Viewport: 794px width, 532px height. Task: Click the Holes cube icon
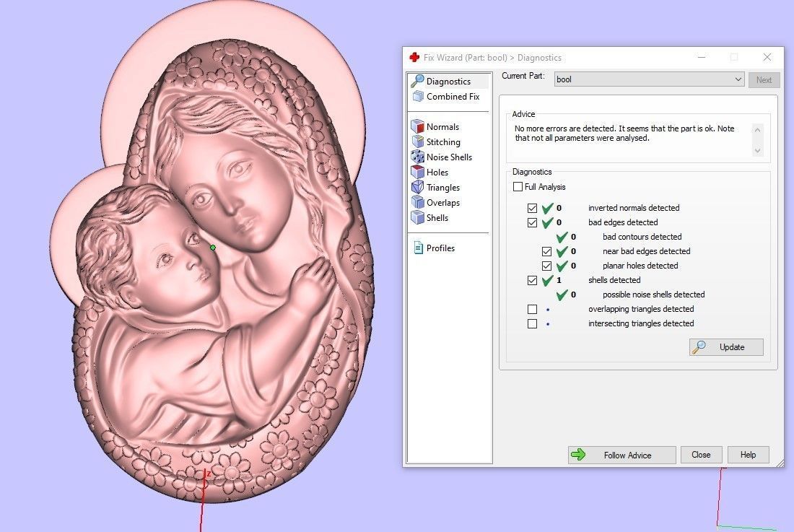[417, 172]
